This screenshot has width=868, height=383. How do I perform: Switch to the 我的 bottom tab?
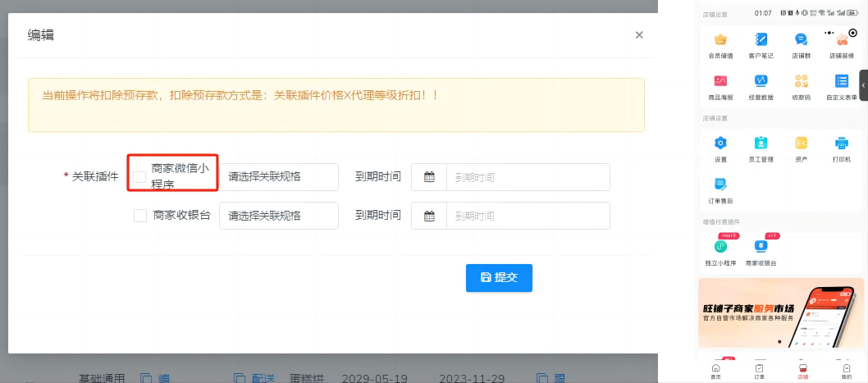coord(846,372)
